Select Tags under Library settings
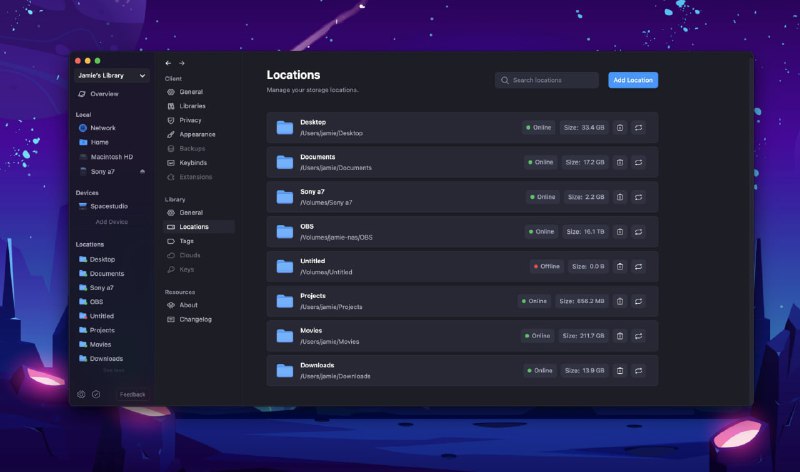 coord(187,241)
